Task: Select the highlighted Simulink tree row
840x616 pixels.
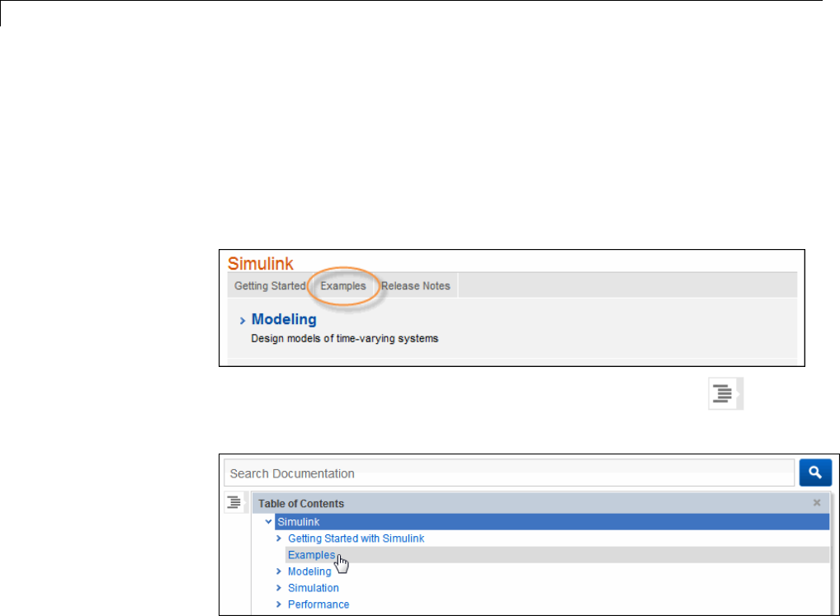Action: click(552, 522)
